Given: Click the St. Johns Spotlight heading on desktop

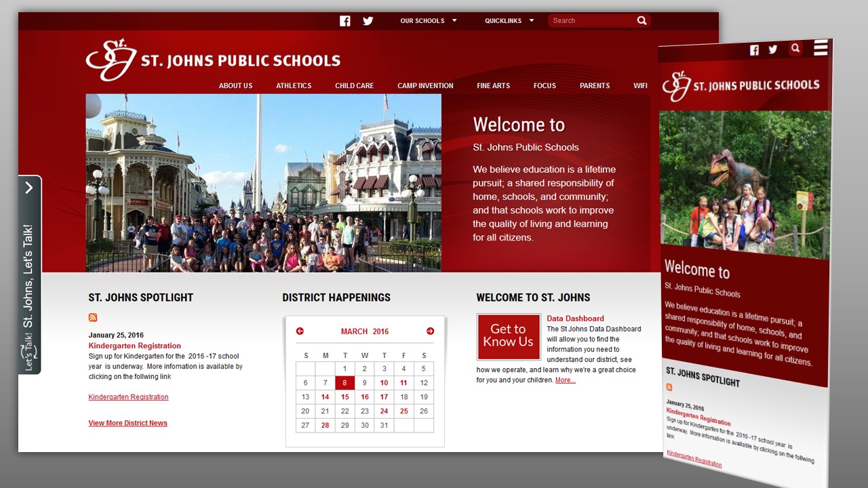Looking at the screenshot, I should 141,298.
